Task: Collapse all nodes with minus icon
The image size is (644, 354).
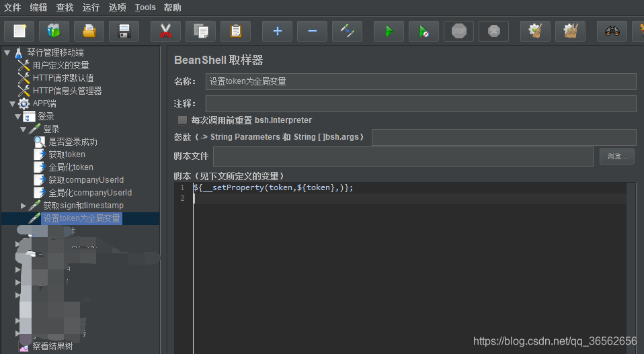Action: 312,31
